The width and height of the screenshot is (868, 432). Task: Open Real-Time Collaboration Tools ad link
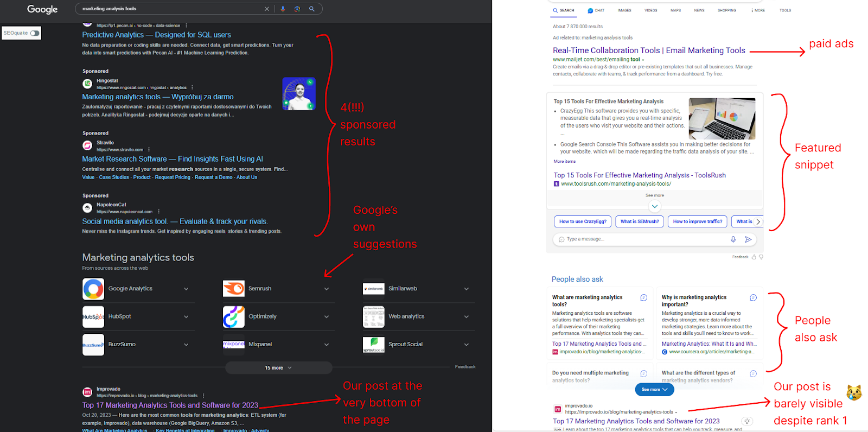649,50
